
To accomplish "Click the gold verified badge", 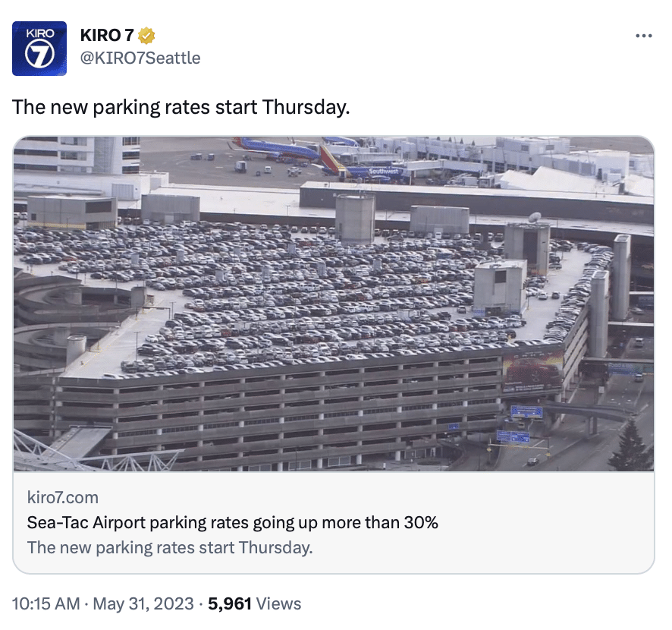I will point(146,36).
